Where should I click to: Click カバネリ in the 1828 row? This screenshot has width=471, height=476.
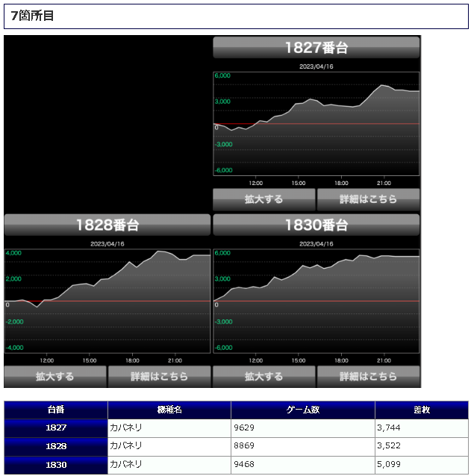coord(125,445)
